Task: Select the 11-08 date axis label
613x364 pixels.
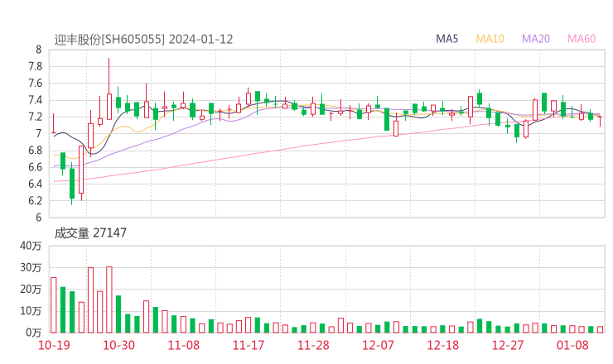Action: [x=184, y=345]
